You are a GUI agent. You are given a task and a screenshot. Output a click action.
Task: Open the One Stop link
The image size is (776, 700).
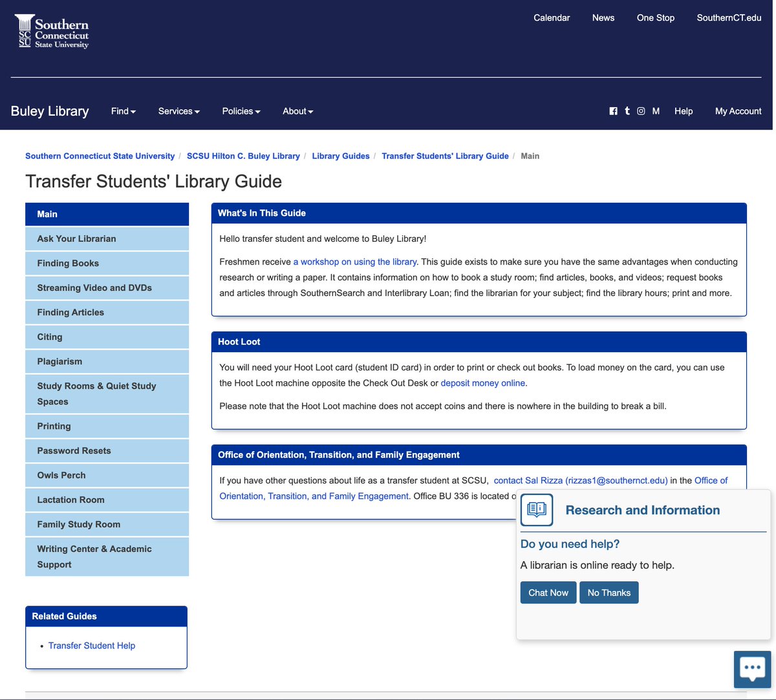click(656, 18)
